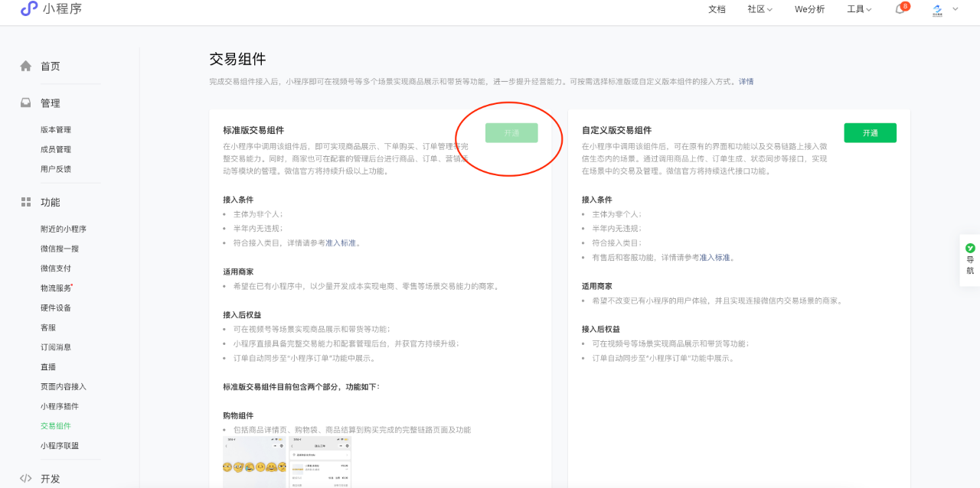Open 页面内容接入 in the sidebar
980x488 pixels.
click(x=64, y=386)
